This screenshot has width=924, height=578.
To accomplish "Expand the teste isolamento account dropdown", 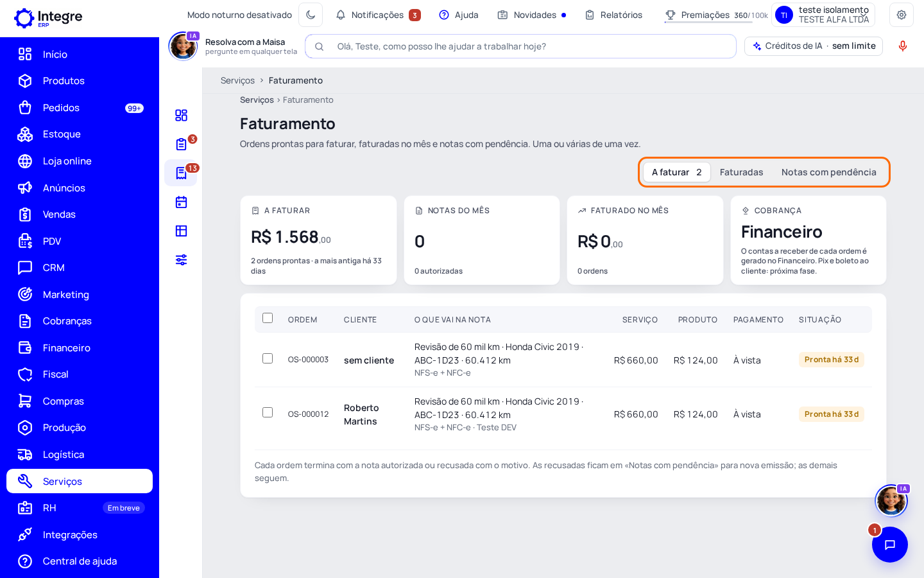I will 824,15.
